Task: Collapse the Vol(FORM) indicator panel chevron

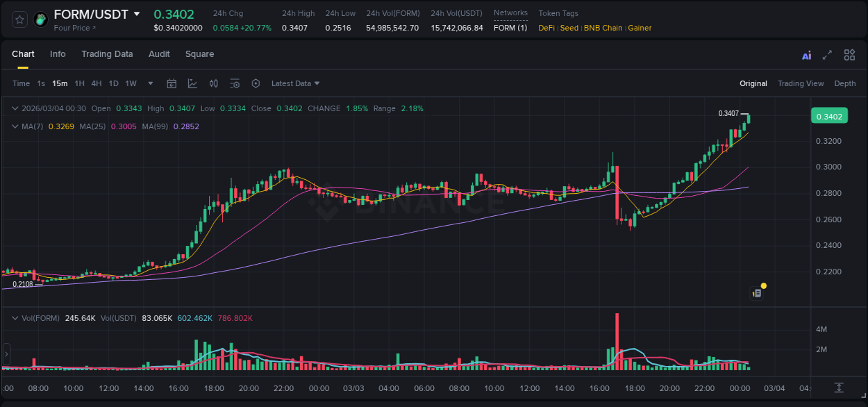Action: click(15, 317)
